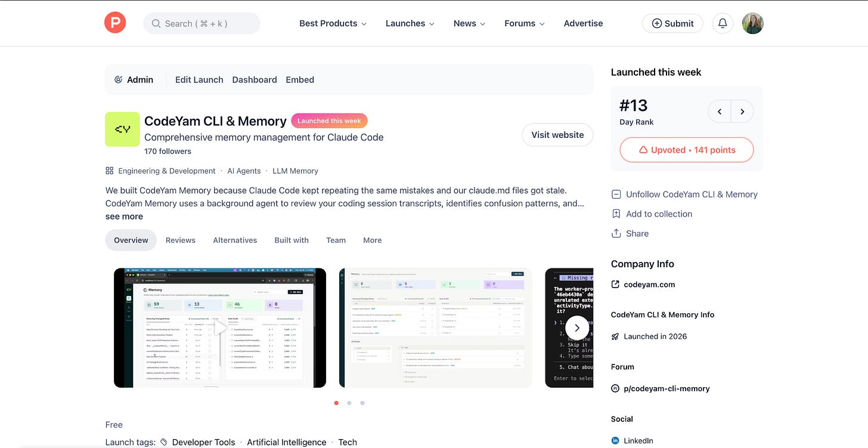This screenshot has width=868, height=448.
Task: Open the second gallery screenshot
Action: click(435, 327)
